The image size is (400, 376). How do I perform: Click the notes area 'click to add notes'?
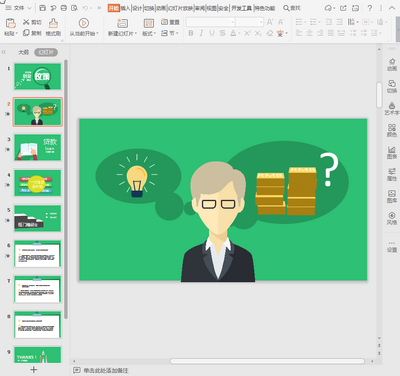106,370
